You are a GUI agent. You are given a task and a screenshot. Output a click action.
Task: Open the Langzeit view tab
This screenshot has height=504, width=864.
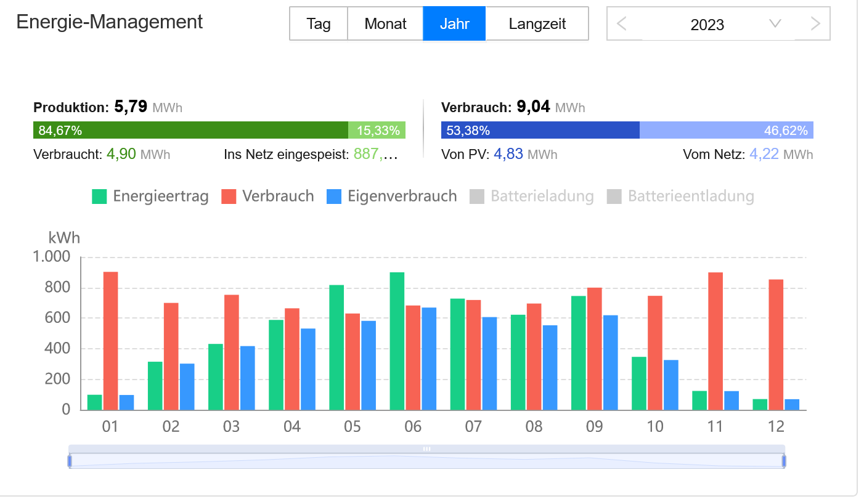537,24
